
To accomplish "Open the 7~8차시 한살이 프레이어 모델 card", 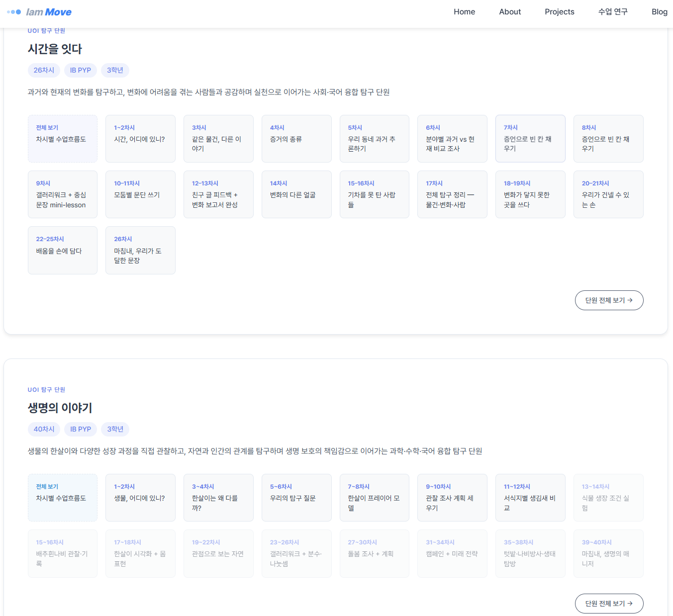I will (x=375, y=498).
